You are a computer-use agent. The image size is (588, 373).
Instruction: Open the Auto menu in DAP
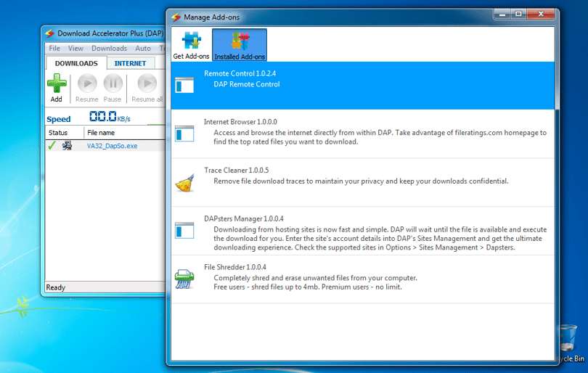143,49
